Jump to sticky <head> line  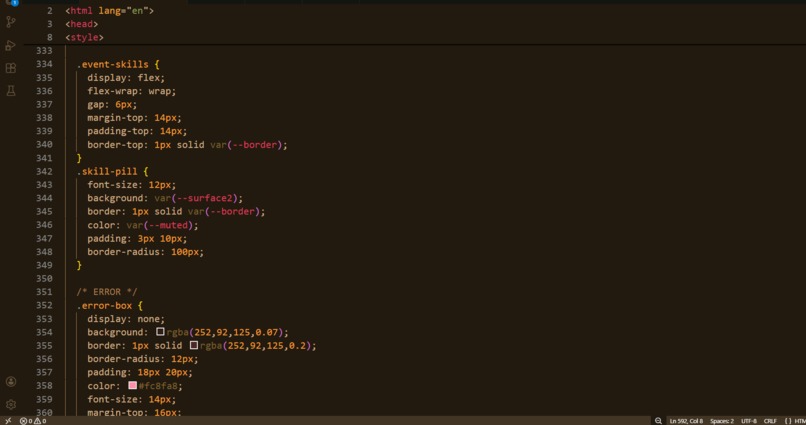(x=82, y=24)
